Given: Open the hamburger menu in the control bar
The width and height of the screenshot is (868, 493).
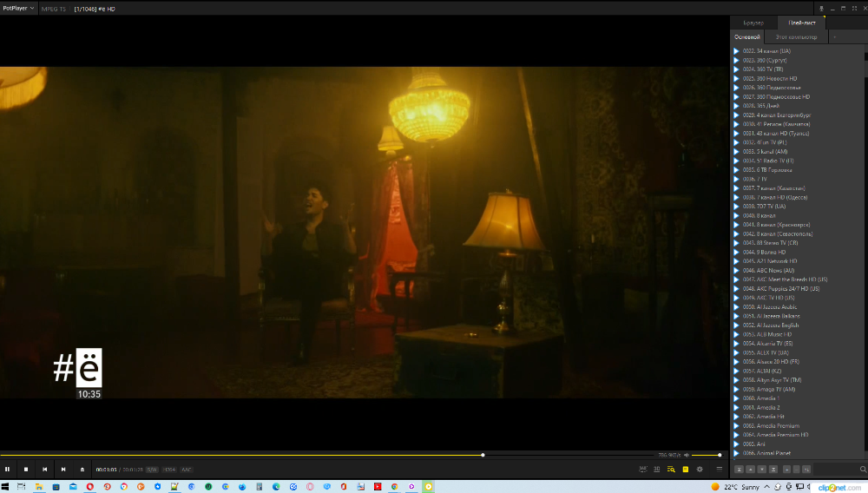Looking at the screenshot, I should (719, 470).
